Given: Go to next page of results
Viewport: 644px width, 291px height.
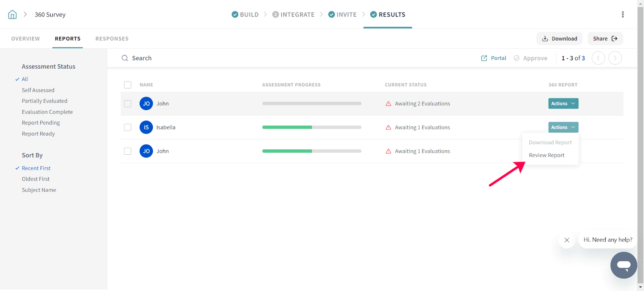Looking at the screenshot, I should [615, 58].
